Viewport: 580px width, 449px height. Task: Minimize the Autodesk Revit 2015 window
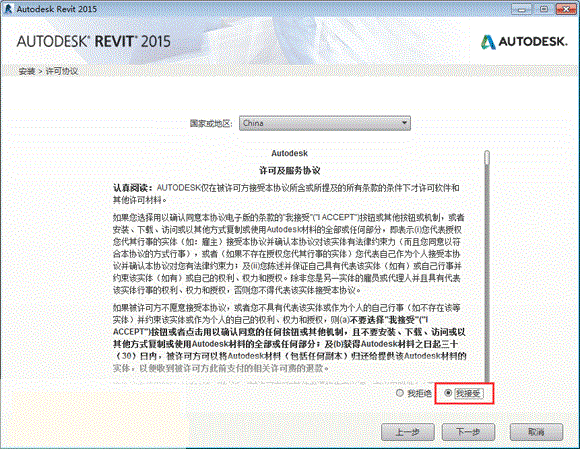click(x=522, y=9)
